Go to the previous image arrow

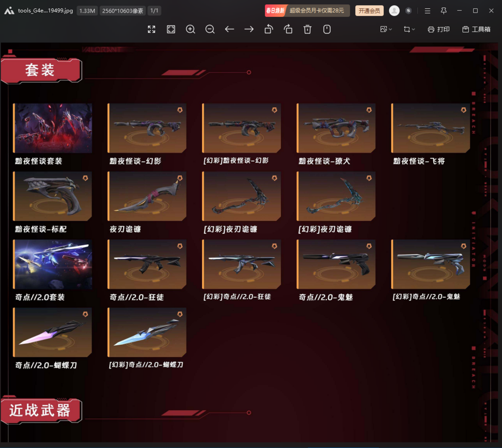(x=230, y=29)
